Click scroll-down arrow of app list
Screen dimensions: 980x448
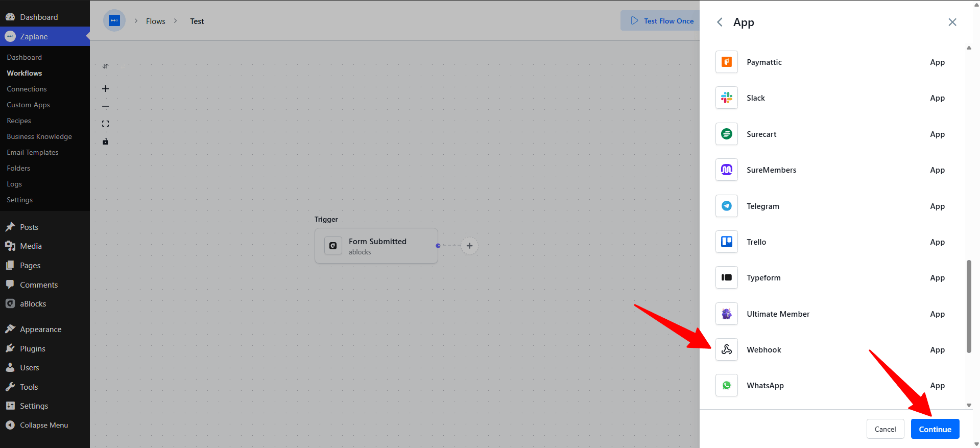click(969, 405)
